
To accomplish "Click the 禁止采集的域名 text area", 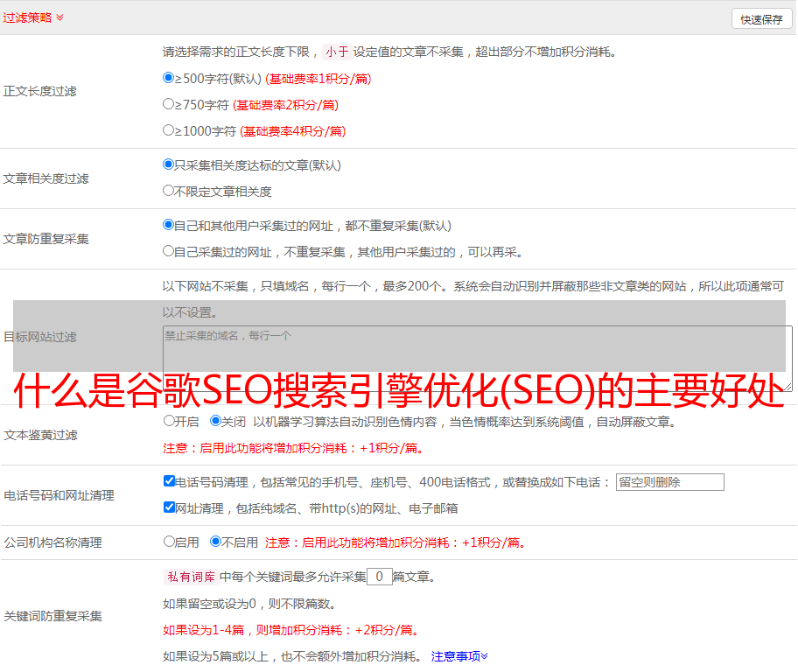I will [477, 359].
